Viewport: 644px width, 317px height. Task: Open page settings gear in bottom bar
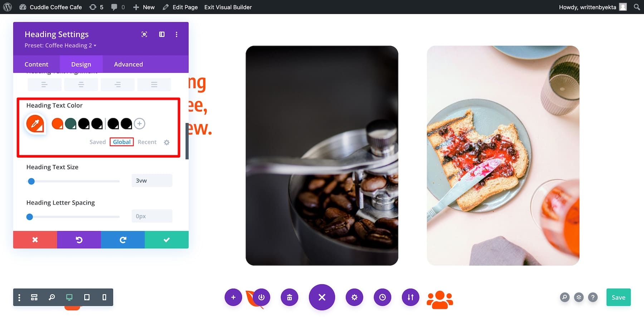[x=354, y=297]
